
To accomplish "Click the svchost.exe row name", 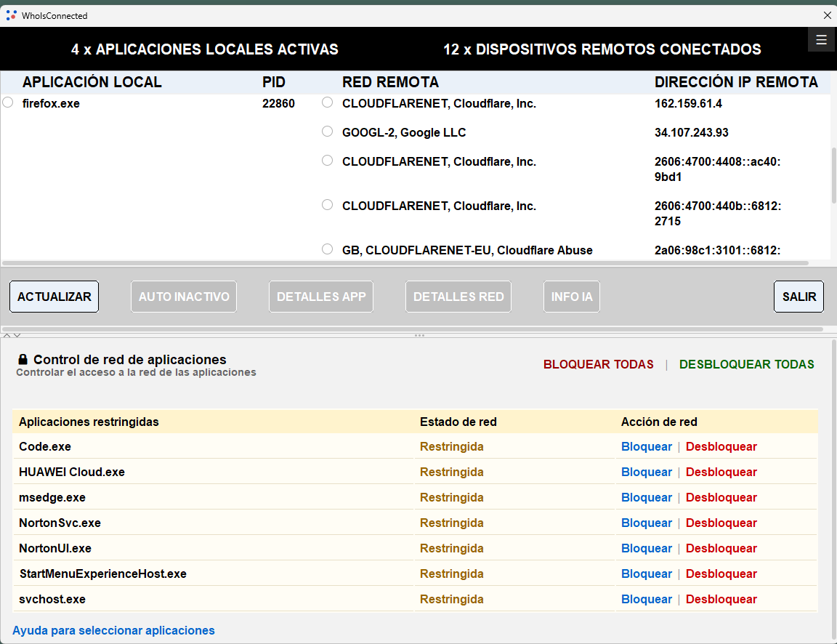I will tap(52, 599).
